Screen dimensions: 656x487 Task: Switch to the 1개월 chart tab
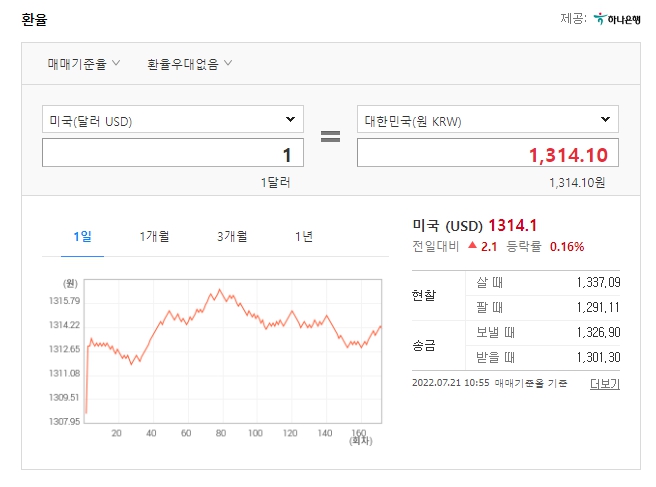point(154,237)
